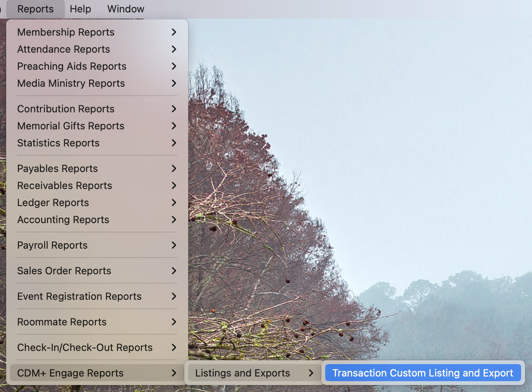Open Check-In/Check-Out Reports submenu
Screen dimensions: 532x392
pos(85,347)
